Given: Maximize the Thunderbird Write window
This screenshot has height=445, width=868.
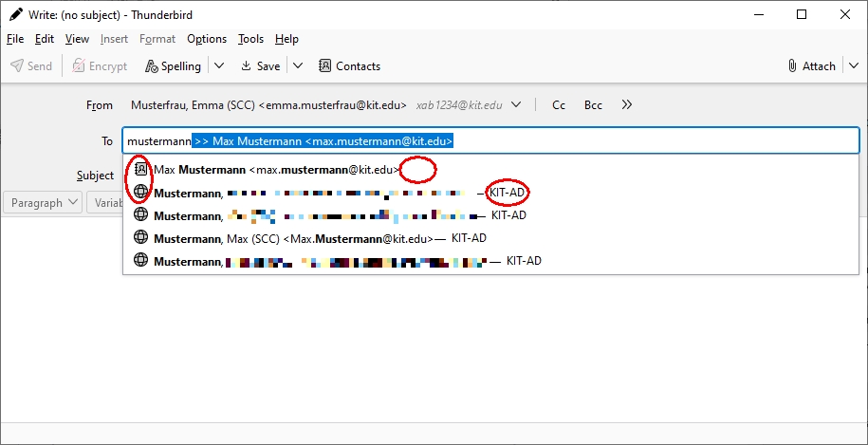Looking at the screenshot, I should (802, 14).
